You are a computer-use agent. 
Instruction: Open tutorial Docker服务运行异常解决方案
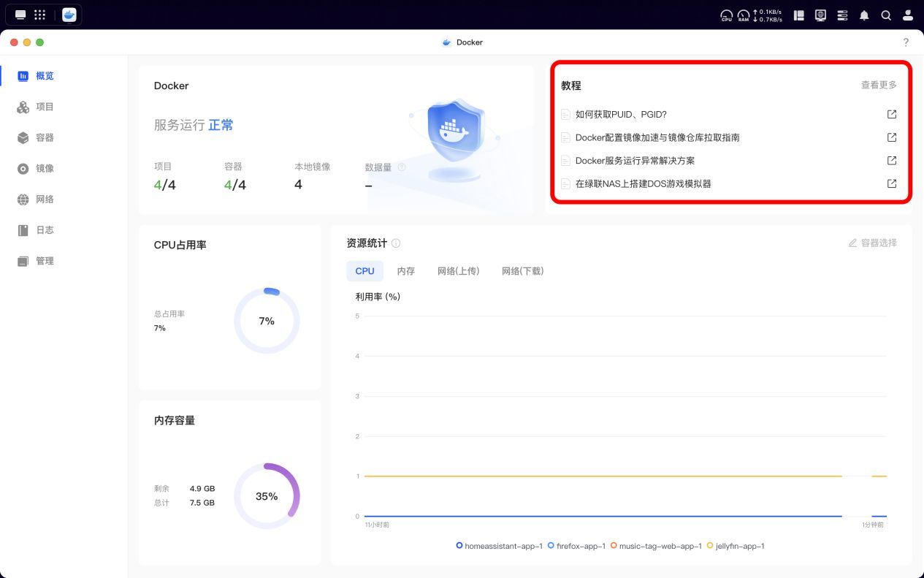pyautogui.click(x=635, y=161)
